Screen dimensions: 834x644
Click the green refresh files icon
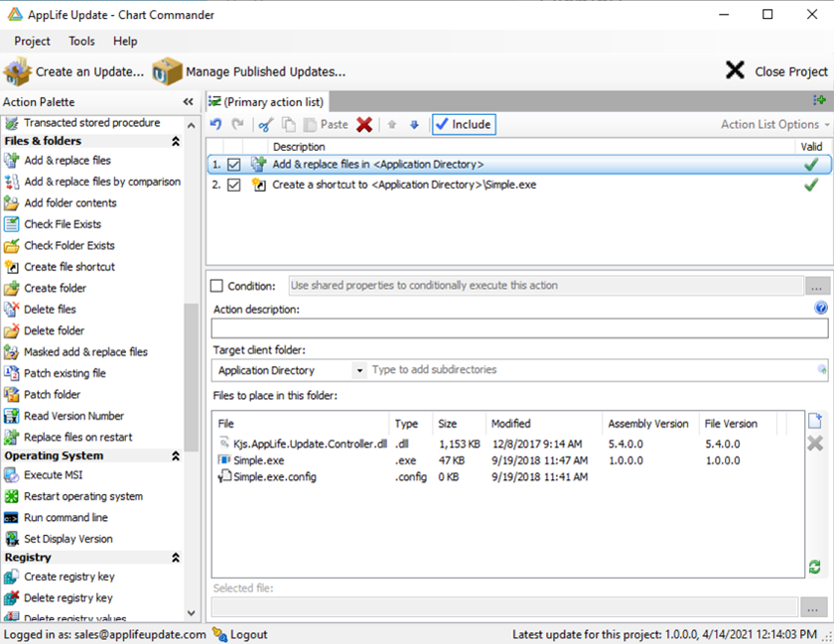click(x=814, y=567)
